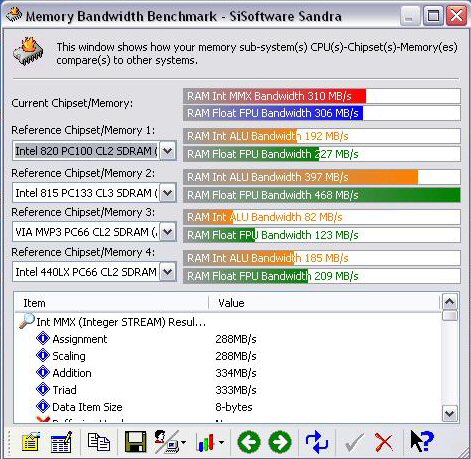Click info icon beside Addition
The width and height of the screenshot is (471, 459).
[43, 372]
